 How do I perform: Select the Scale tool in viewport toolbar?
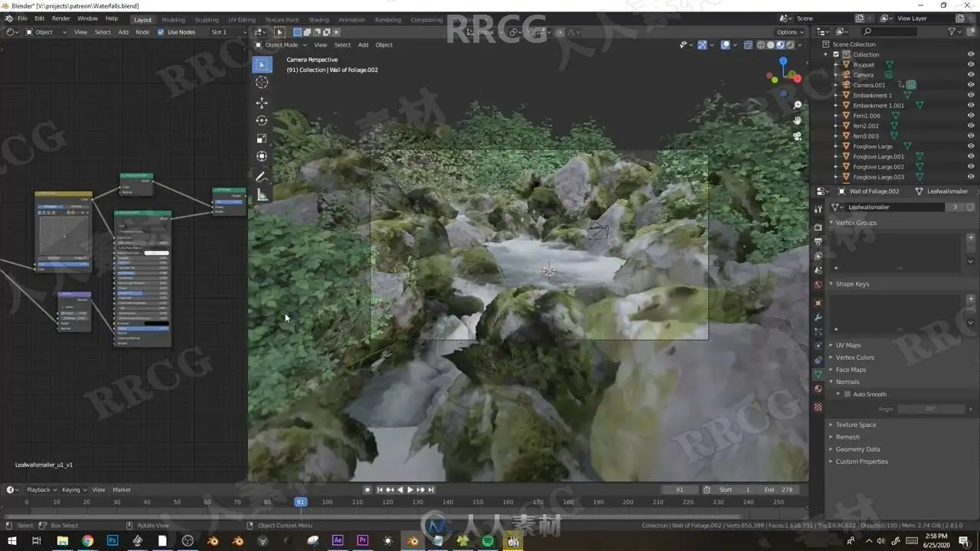click(262, 139)
